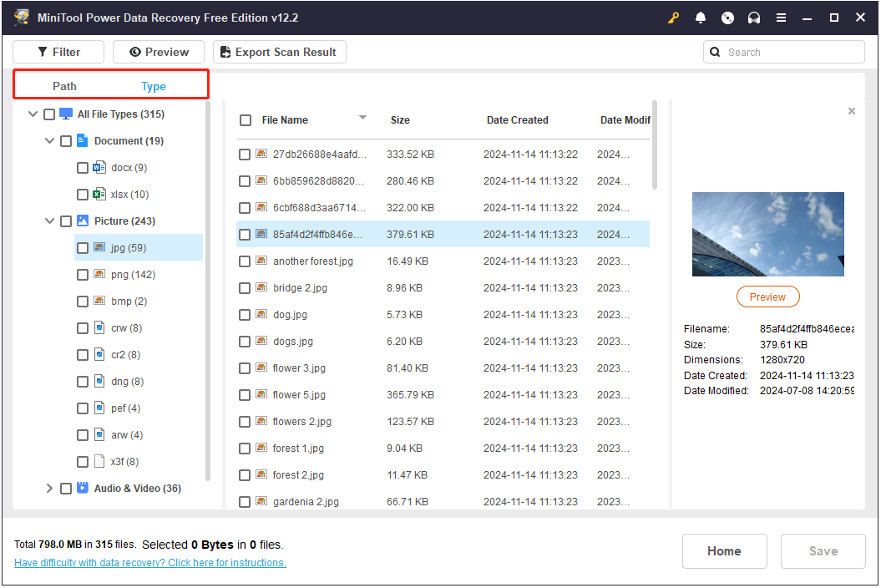Click the file type tree scrollbar
Viewport: 881px width, 588px height.
click(208, 291)
